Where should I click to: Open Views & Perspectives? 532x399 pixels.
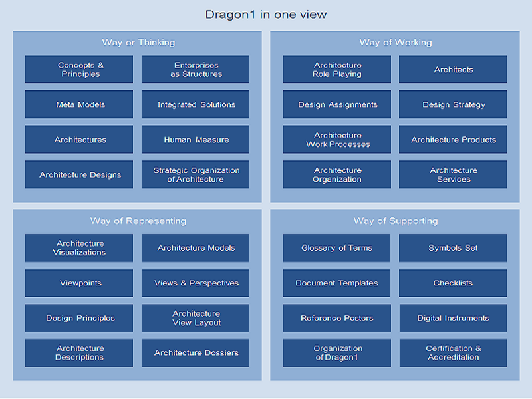point(196,283)
